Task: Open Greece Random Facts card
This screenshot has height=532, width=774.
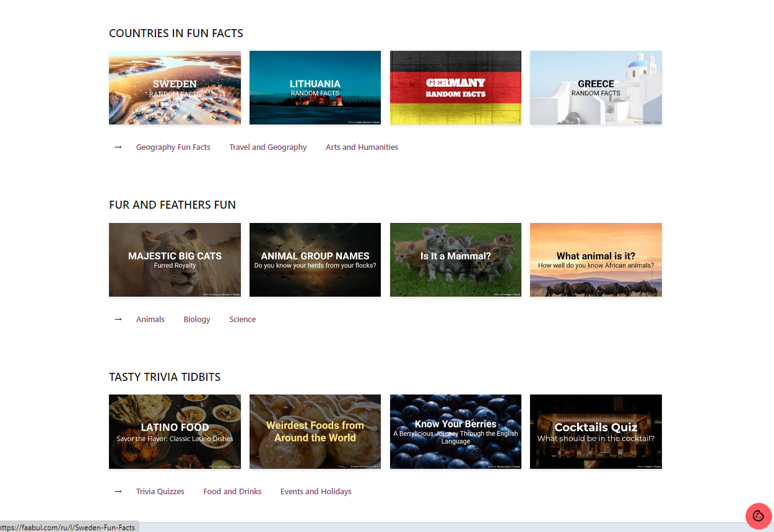Action: click(596, 88)
